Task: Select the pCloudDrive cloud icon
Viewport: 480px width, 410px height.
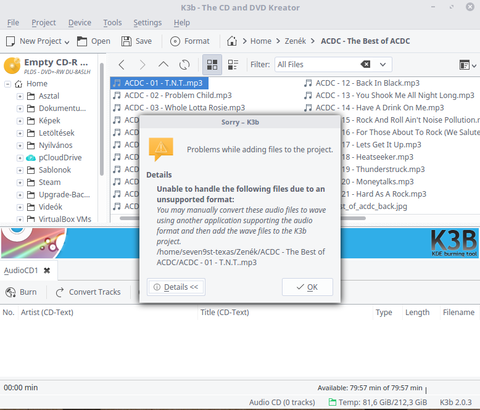Action: click(x=31, y=158)
